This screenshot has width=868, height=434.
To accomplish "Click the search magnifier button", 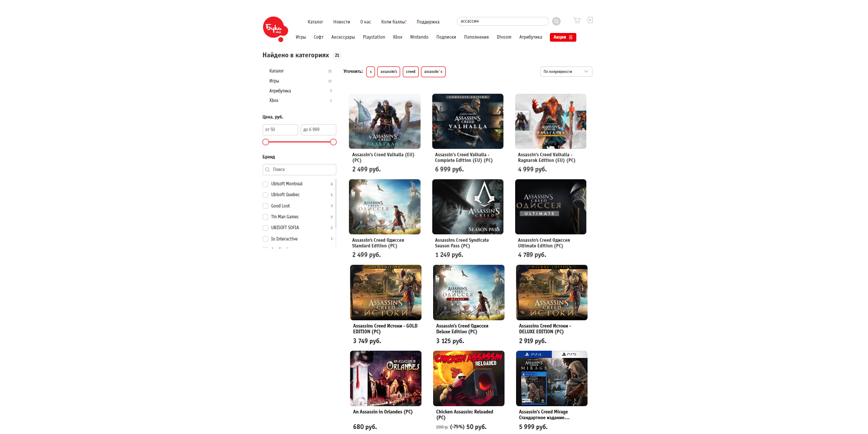I will click(556, 21).
